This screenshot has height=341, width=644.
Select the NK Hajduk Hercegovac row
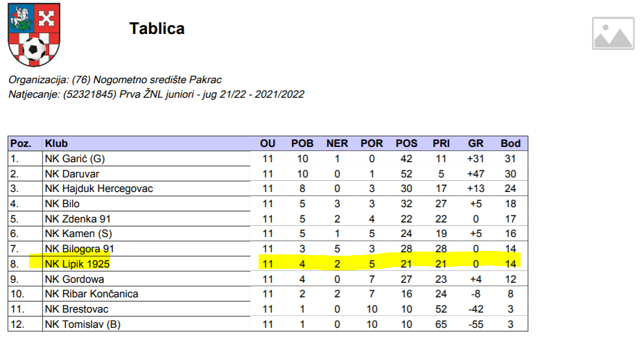98,189
